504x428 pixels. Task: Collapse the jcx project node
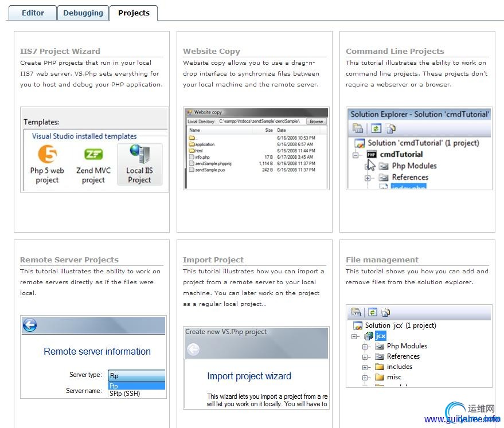pos(354,336)
